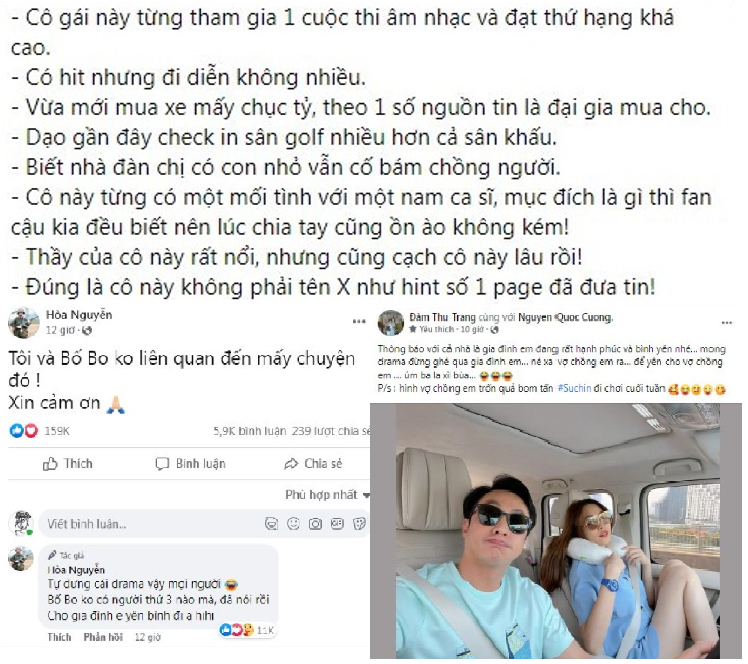Open the reaction icons next to 159K
748x664 pixels.
point(24,431)
